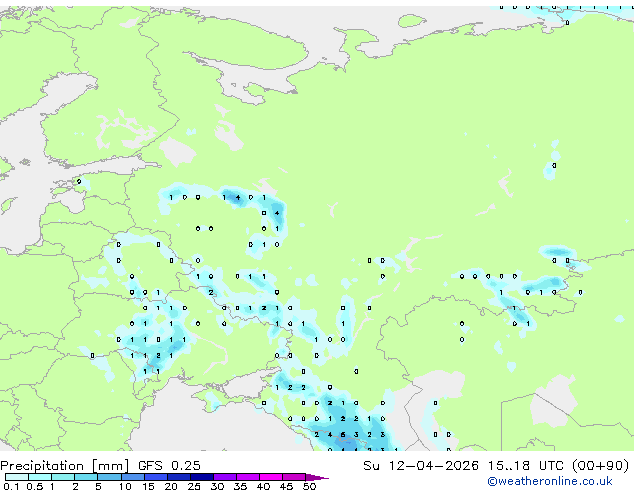Click the '0.5' legend scale label
This screenshot has height=490, width=634.
coord(34,486)
